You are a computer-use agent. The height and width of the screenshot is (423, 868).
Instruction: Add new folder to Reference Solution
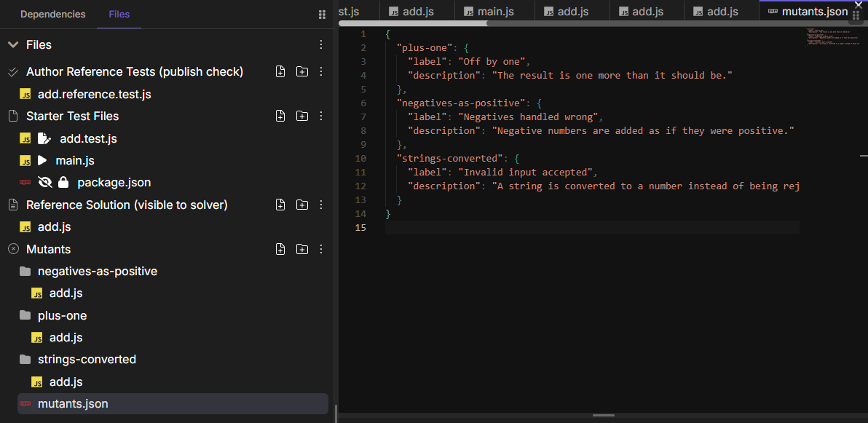coord(301,205)
